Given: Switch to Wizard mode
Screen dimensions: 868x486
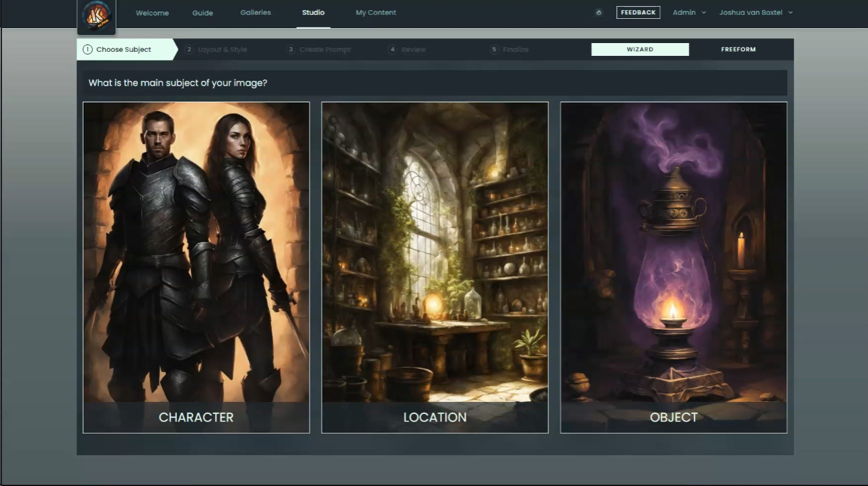Looking at the screenshot, I should tap(640, 50).
